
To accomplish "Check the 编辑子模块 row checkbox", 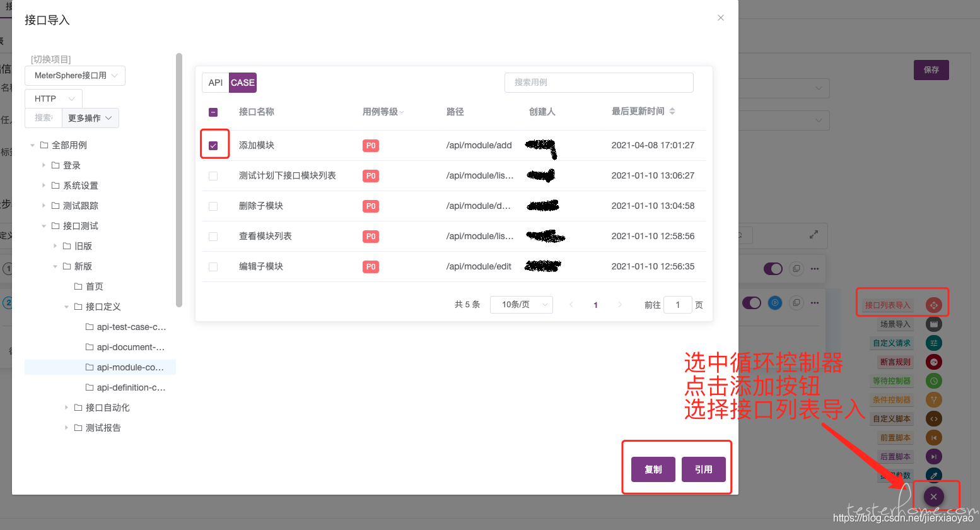I will pos(213,267).
